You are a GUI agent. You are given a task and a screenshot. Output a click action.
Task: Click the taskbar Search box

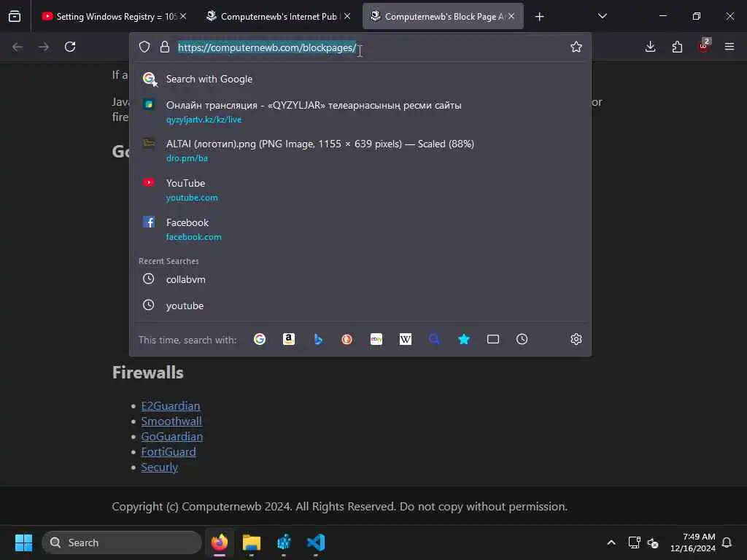tap(122, 542)
